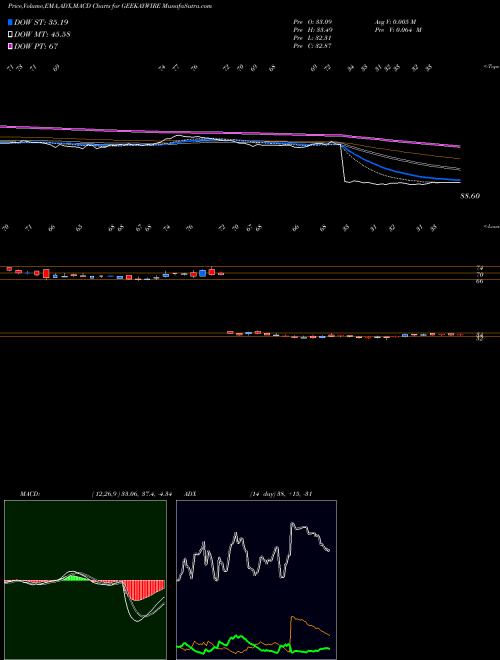Click the chart title mentioning MunafaSutra.com
This screenshot has width=500, height=660.
pyautogui.click(x=110, y=6)
